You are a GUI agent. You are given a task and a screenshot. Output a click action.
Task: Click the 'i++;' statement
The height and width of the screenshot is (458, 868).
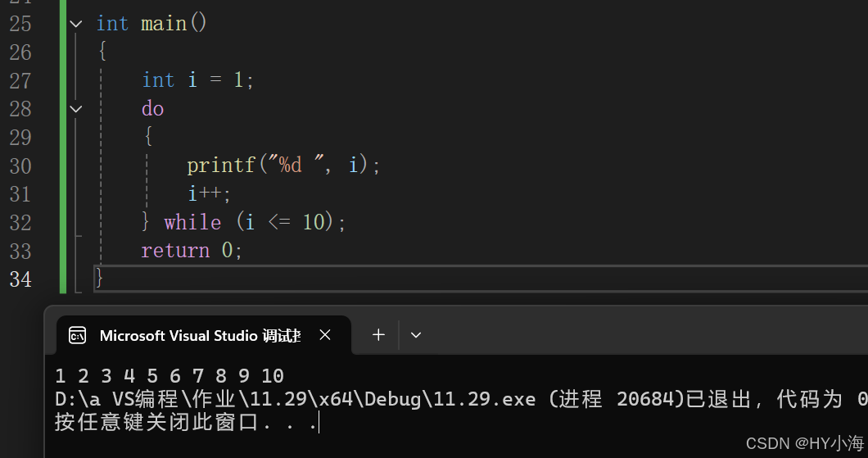(x=209, y=194)
